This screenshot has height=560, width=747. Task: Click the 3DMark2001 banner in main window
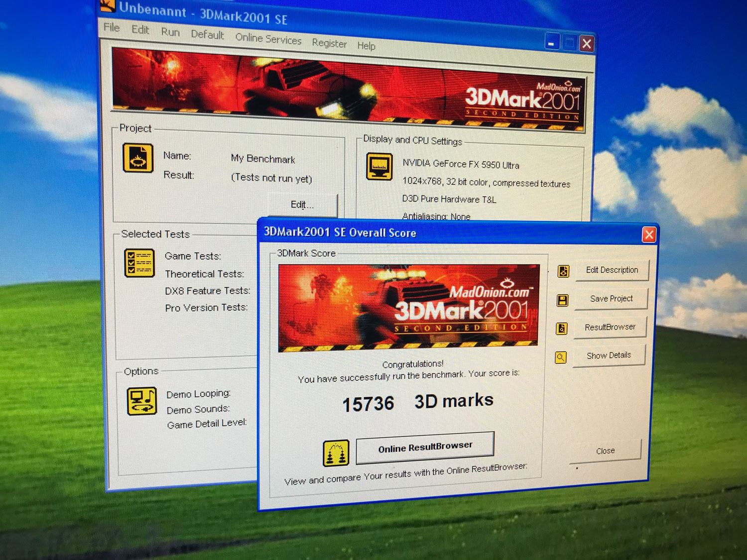tap(348, 90)
